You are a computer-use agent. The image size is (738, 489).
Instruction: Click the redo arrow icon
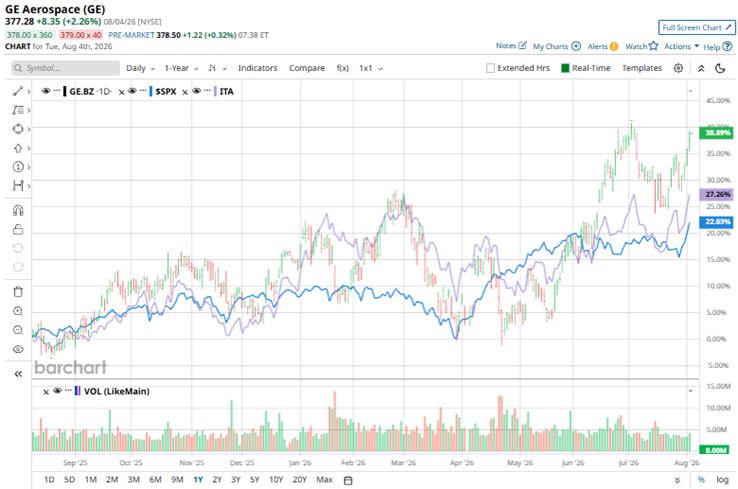[x=18, y=267]
